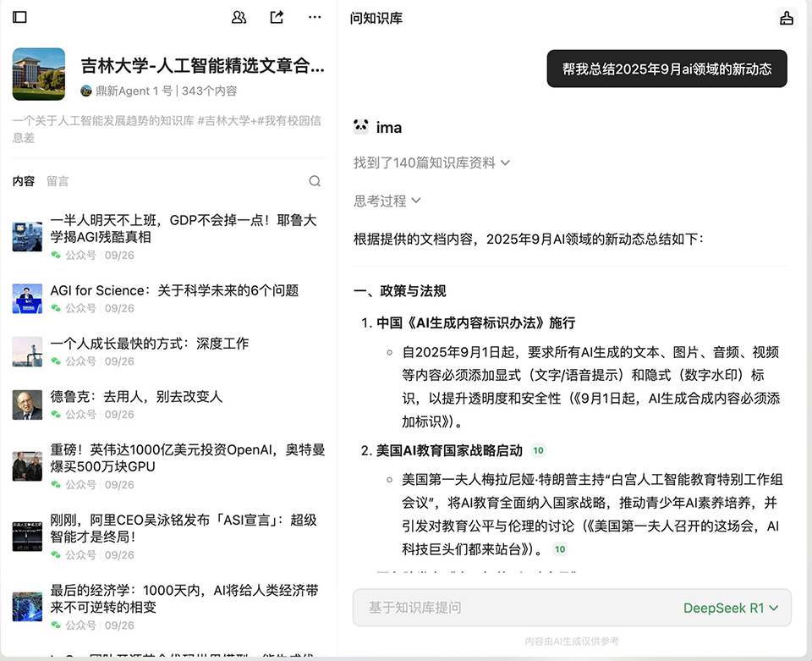
Task: Click the 基于知识库提问 input field
Action: [507, 608]
